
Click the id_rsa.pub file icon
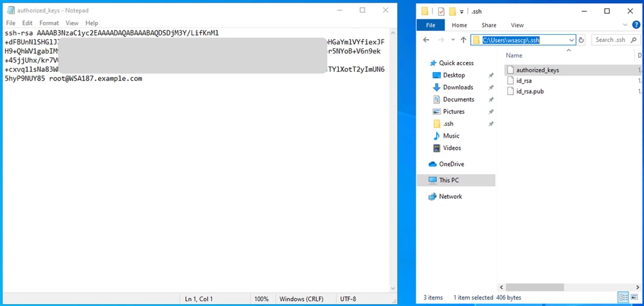coord(510,91)
